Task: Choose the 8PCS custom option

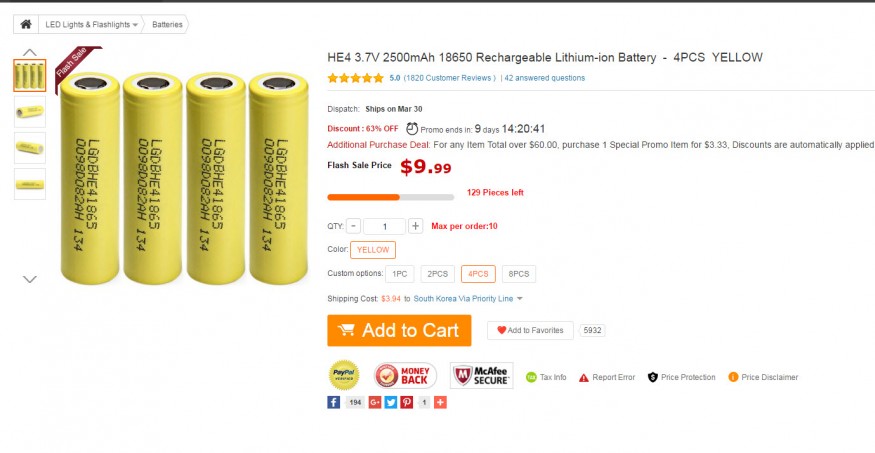Action: click(x=519, y=274)
